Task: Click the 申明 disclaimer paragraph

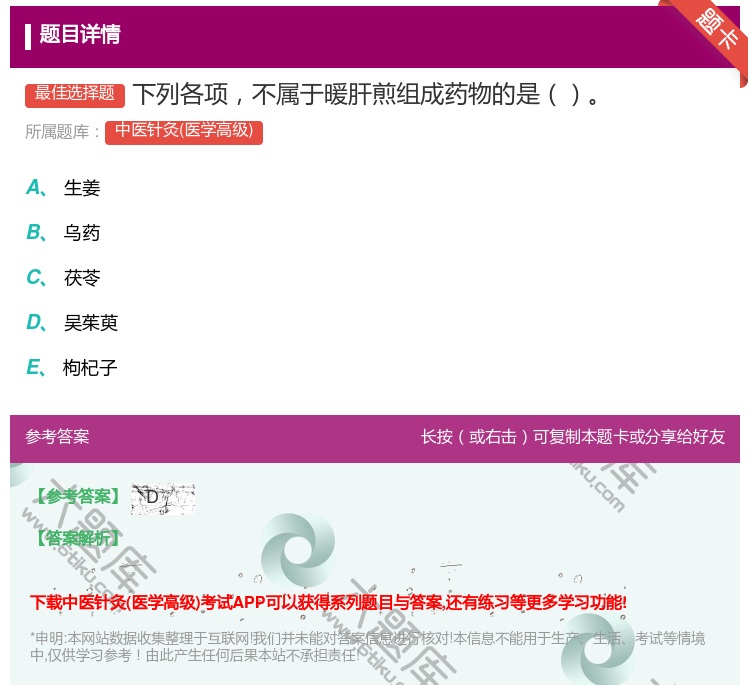Action: (367, 646)
